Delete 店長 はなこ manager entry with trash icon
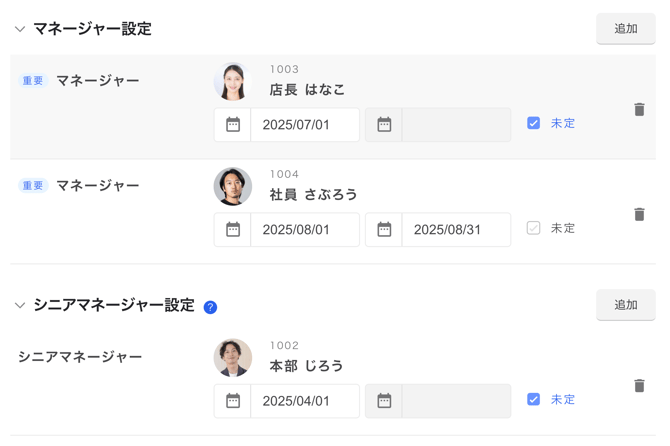Image resolution: width=670 pixels, height=446 pixels. click(x=639, y=109)
